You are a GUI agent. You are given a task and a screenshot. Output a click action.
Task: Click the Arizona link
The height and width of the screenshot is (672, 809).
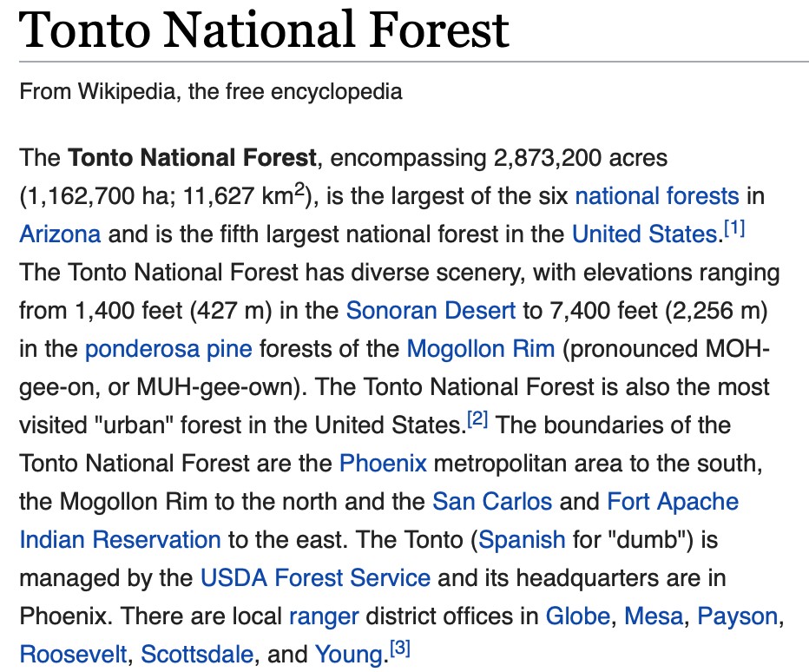pos(60,234)
